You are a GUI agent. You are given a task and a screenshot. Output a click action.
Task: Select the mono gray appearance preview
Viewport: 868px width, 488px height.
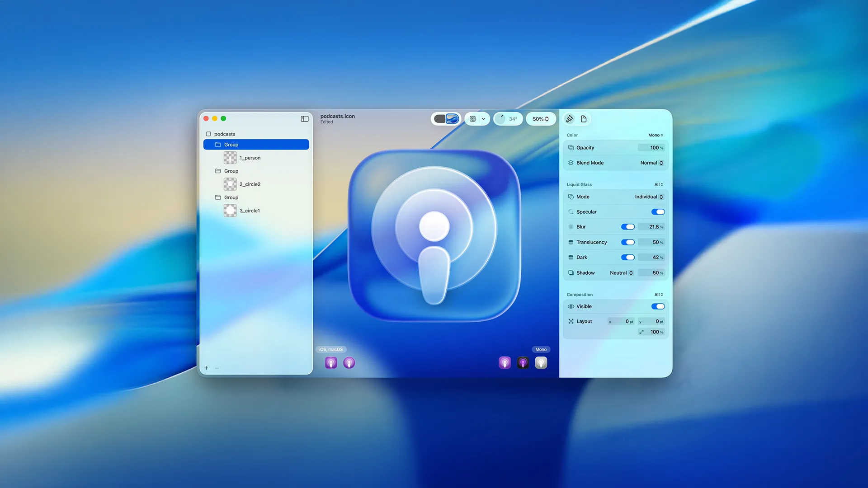coord(541,362)
